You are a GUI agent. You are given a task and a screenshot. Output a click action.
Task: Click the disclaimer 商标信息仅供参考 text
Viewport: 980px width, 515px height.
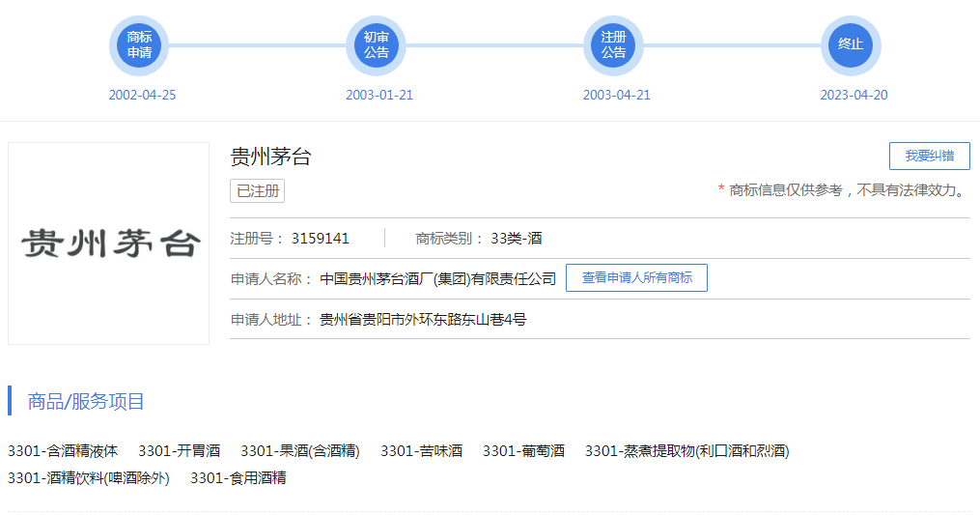tap(844, 190)
